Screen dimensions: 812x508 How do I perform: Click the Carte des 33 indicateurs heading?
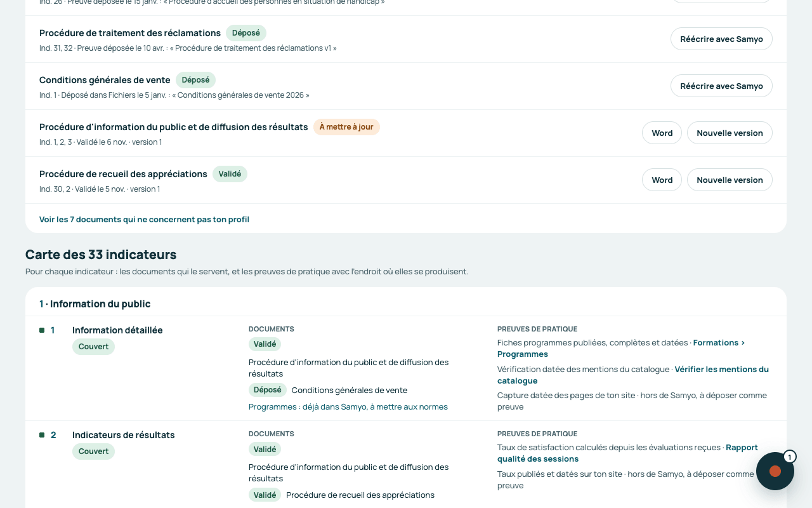pyautogui.click(x=101, y=255)
